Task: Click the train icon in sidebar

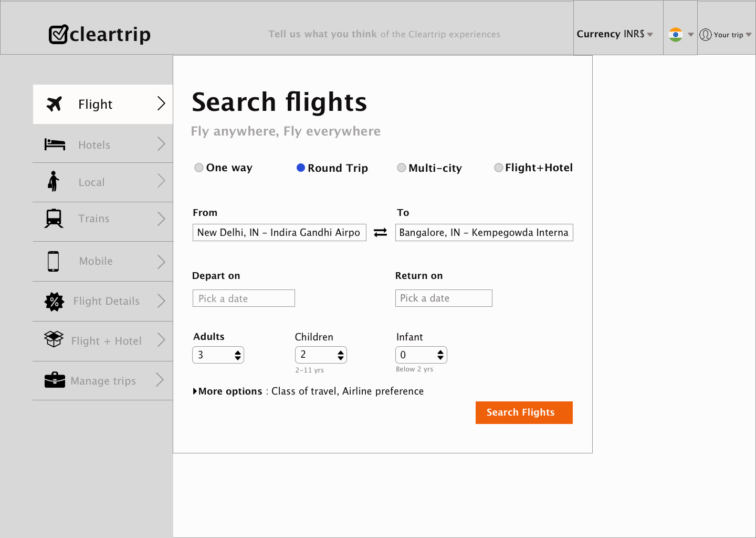Action: [x=54, y=219]
